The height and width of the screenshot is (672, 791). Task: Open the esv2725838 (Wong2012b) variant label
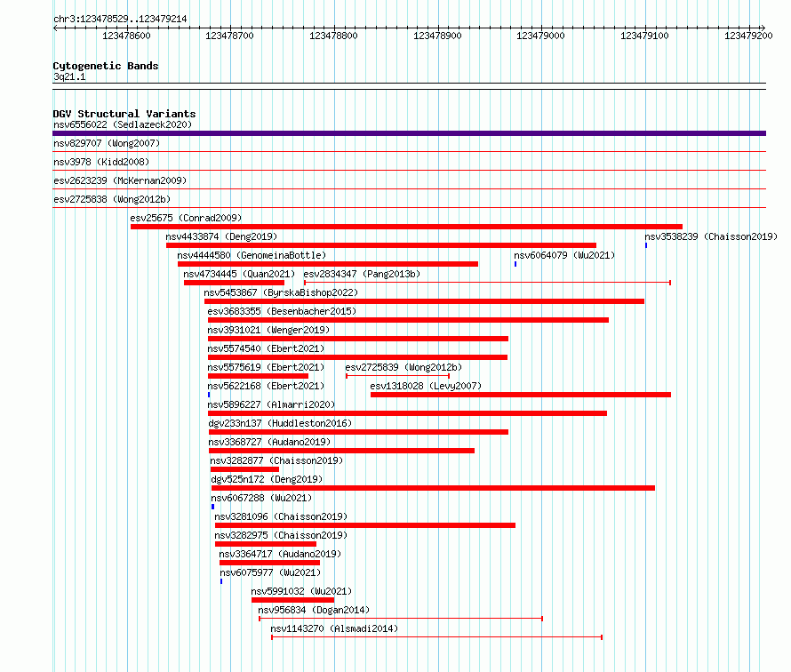point(112,199)
